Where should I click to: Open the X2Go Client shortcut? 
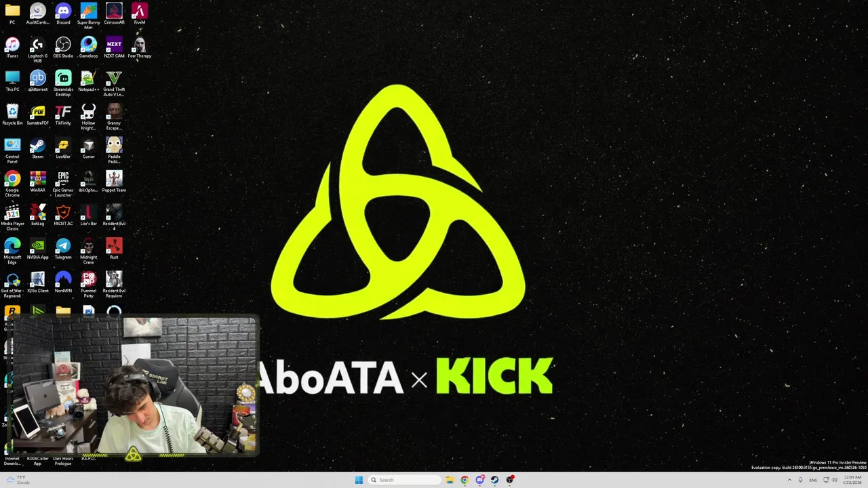(x=37, y=282)
